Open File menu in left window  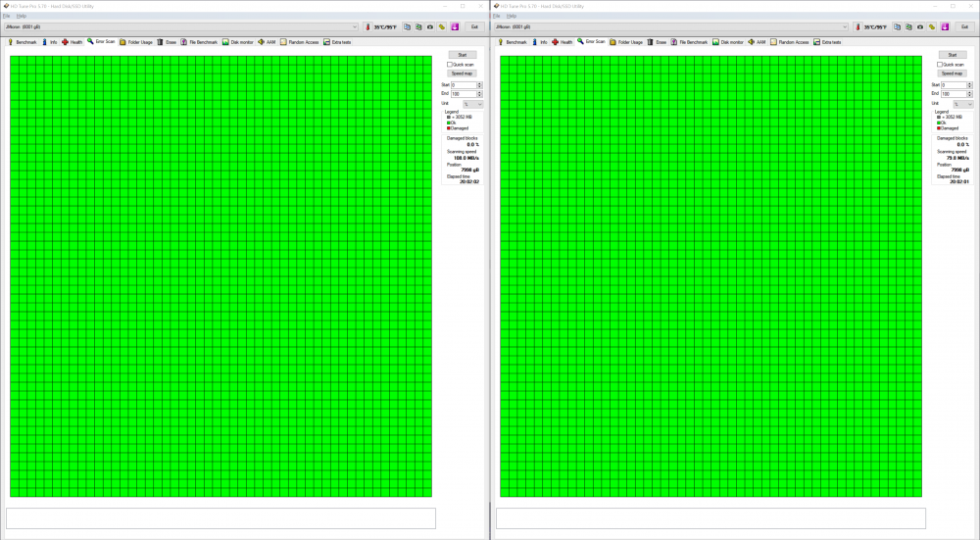tap(6, 16)
